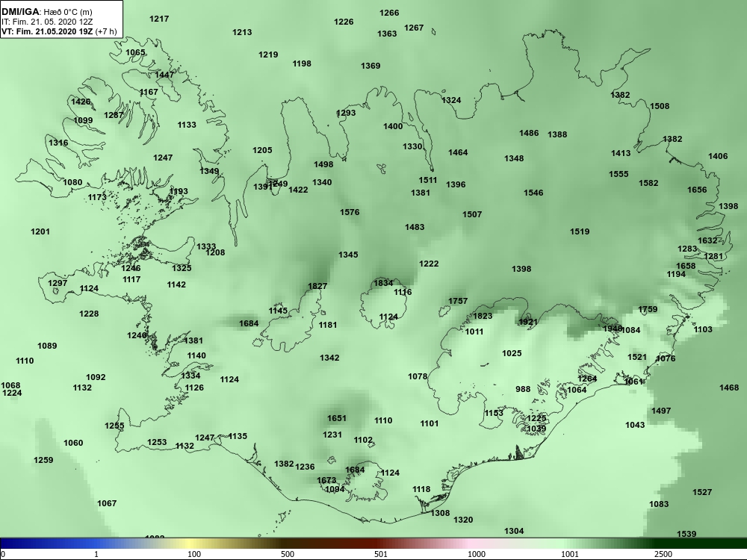Click the value 1497
Image resolution: width=747 pixels, height=560 pixels.
[x=661, y=411]
